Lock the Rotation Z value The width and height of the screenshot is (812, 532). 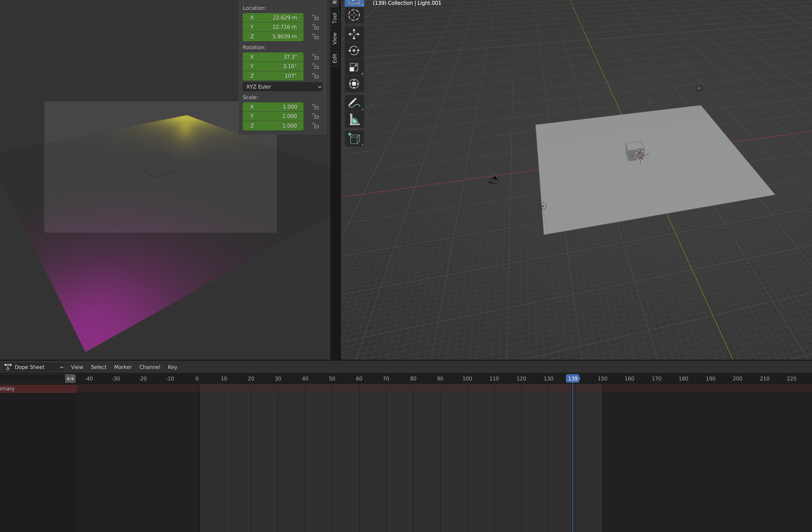click(315, 76)
